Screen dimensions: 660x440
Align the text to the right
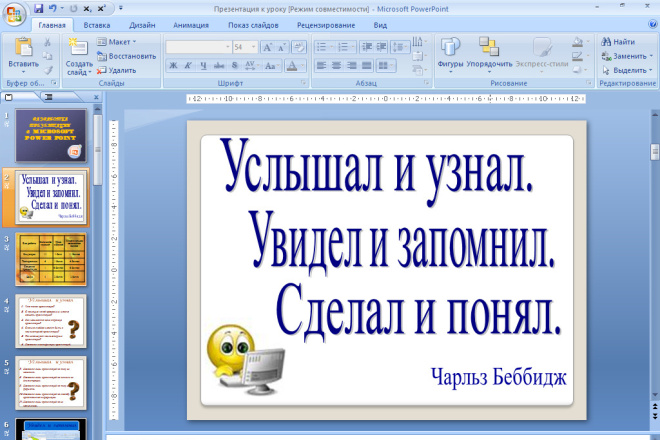point(352,65)
